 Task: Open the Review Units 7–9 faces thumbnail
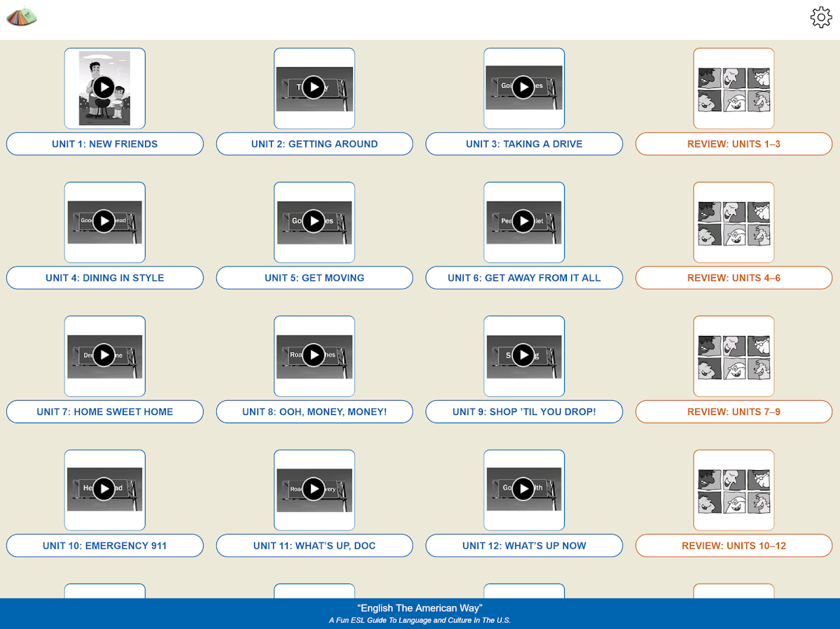coord(734,356)
